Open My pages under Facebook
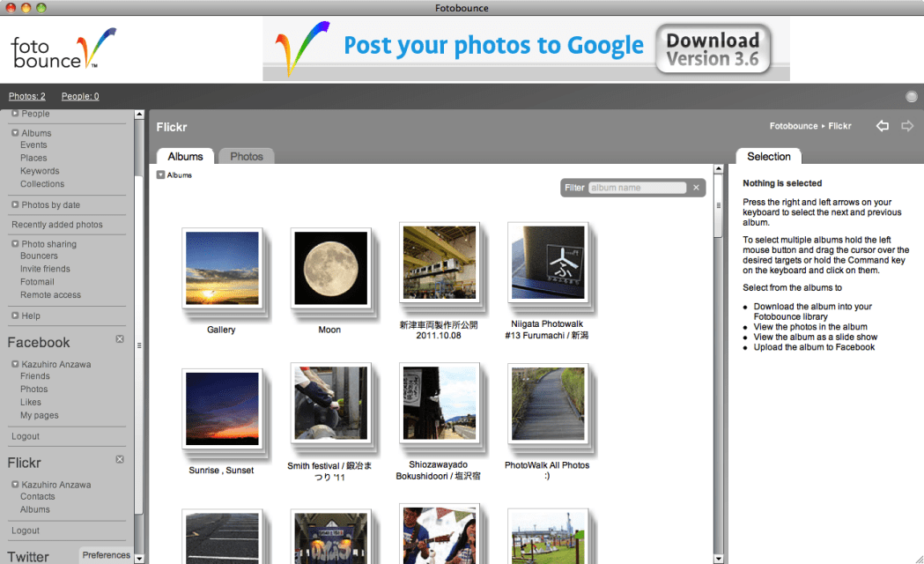 pos(40,415)
